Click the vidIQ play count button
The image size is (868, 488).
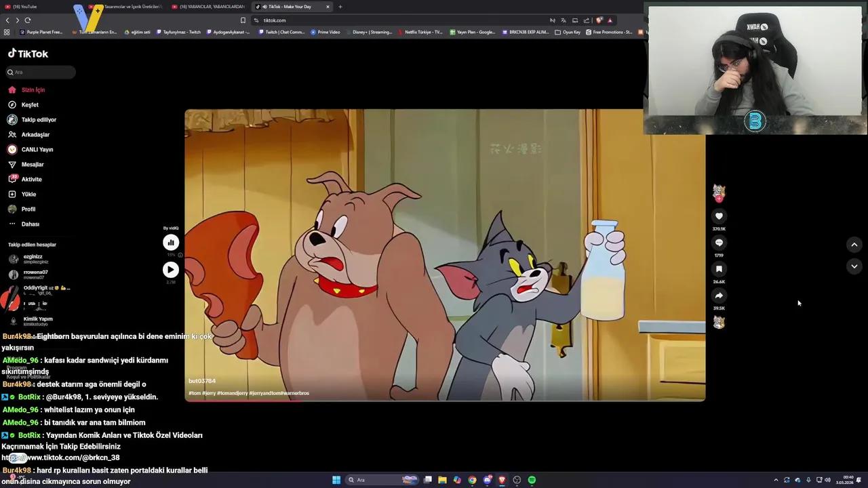pos(170,270)
